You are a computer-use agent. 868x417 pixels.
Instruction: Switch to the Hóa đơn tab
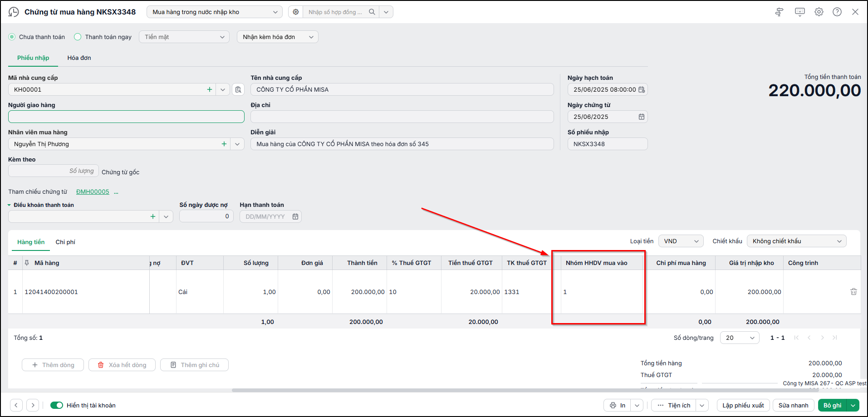[79, 58]
